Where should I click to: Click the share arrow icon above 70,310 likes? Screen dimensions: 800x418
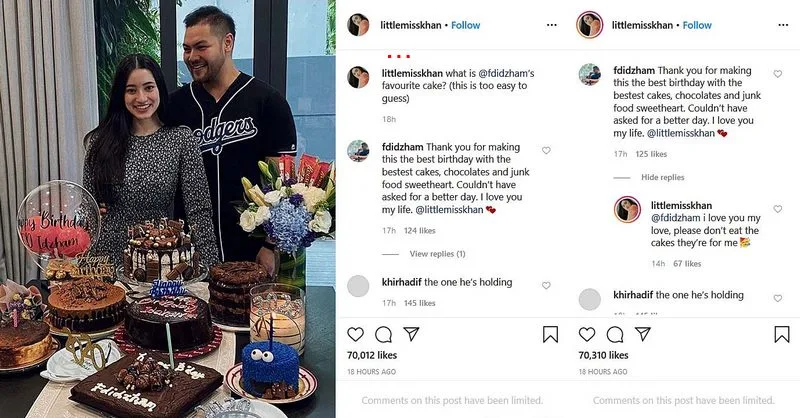(x=642, y=334)
